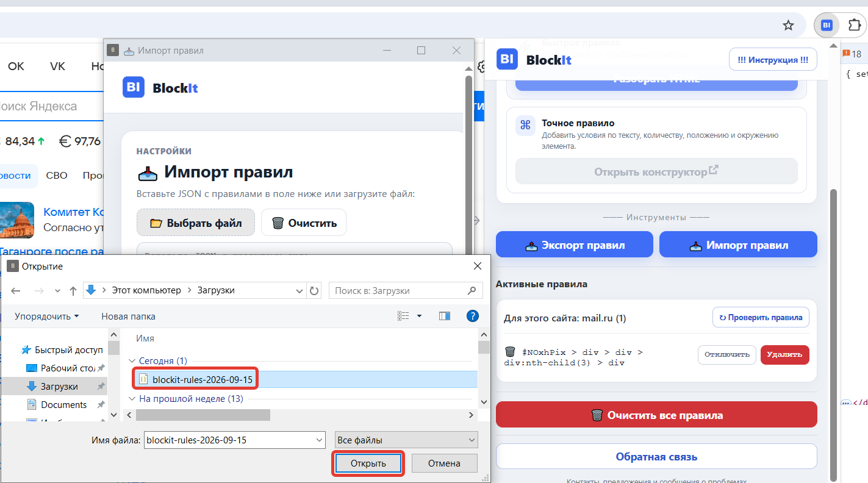Refresh the Загрузки folder listing
This screenshot has height=483, width=868.
click(314, 291)
